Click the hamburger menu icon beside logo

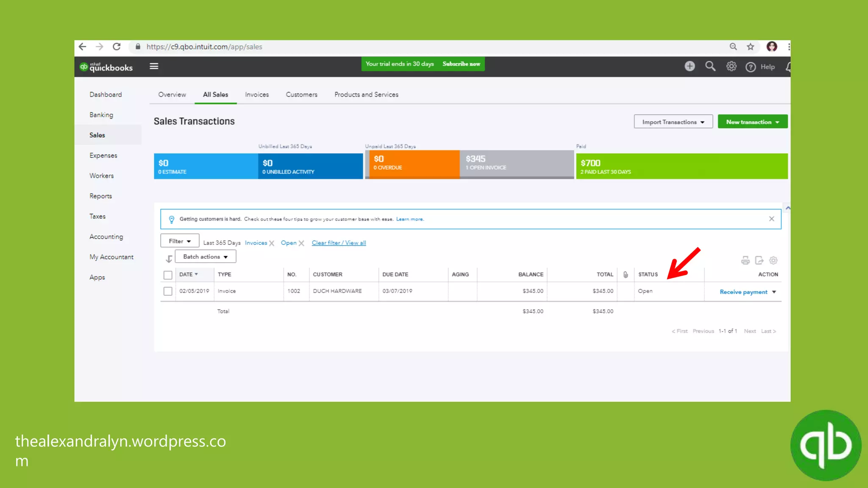pyautogui.click(x=154, y=67)
